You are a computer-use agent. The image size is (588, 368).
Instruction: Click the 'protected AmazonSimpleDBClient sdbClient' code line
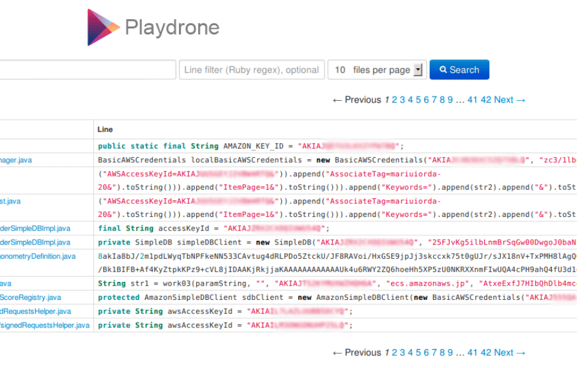point(337,297)
